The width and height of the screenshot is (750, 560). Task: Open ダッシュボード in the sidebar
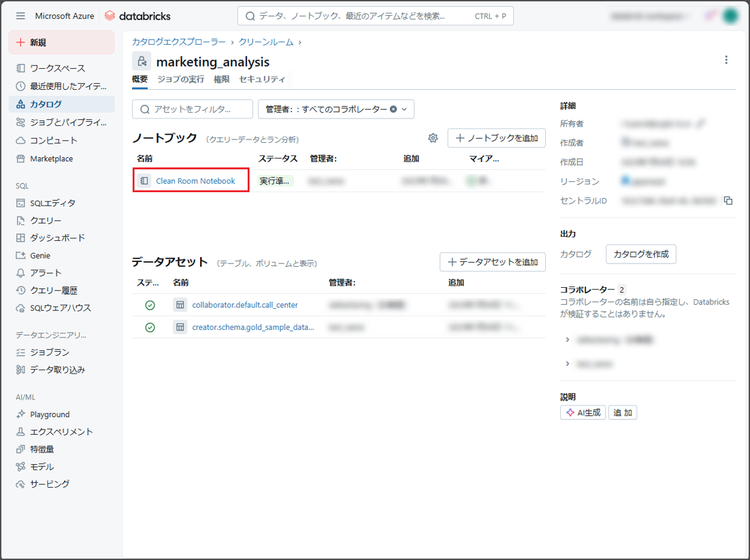[x=61, y=237]
